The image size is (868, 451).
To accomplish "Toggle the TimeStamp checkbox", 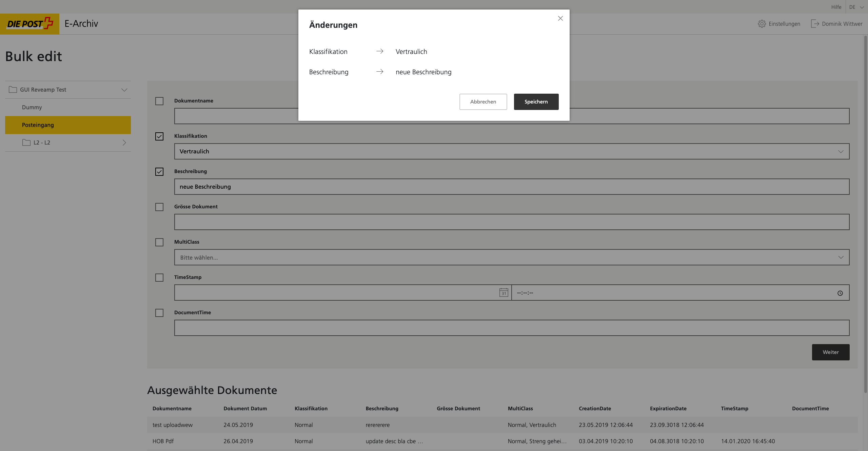I will (x=159, y=278).
